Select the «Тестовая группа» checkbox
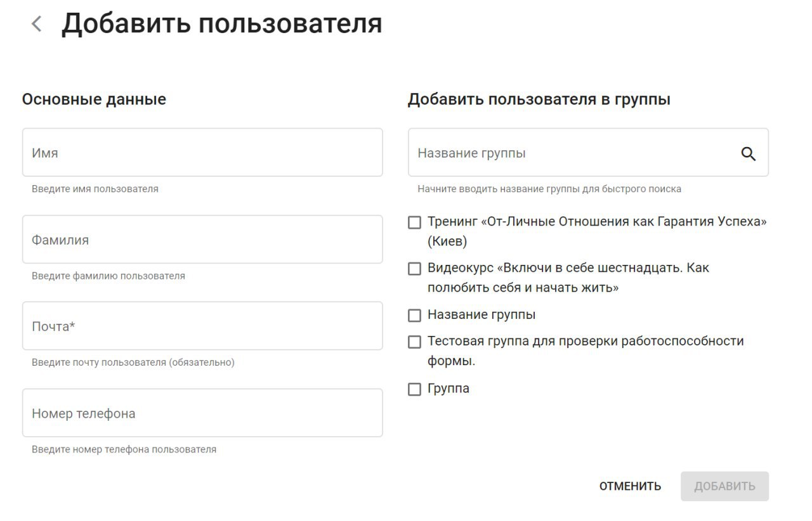Image resolution: width=812 pixels, height=521 pixels. 414,342
